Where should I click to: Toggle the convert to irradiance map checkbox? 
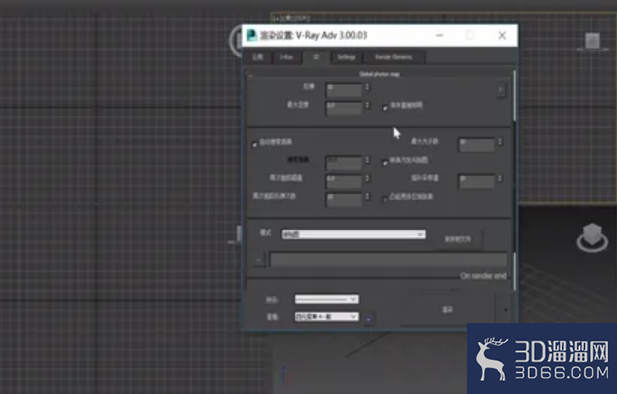pos(385,162)
